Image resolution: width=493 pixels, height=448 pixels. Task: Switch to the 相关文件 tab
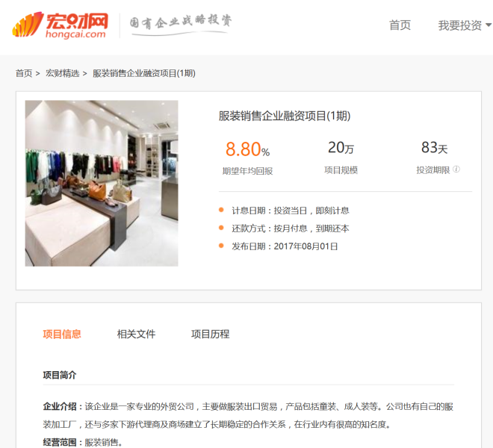click(136, 334)
